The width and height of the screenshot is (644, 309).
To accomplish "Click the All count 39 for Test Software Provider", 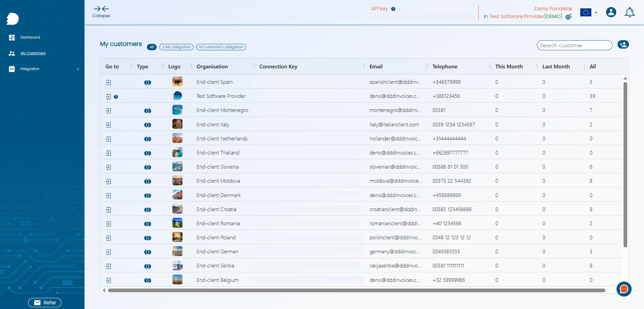I will point(592,96).
